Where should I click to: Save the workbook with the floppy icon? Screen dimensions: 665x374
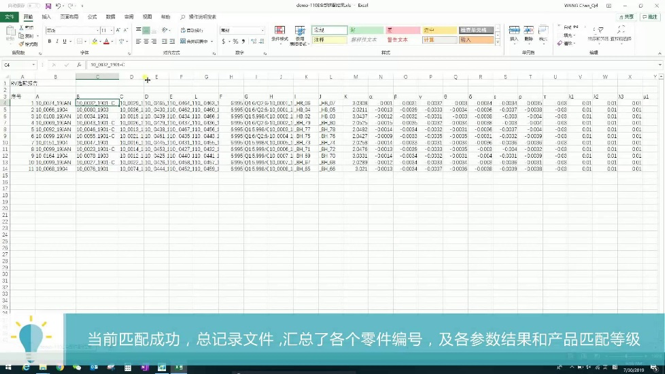[48, 6]
